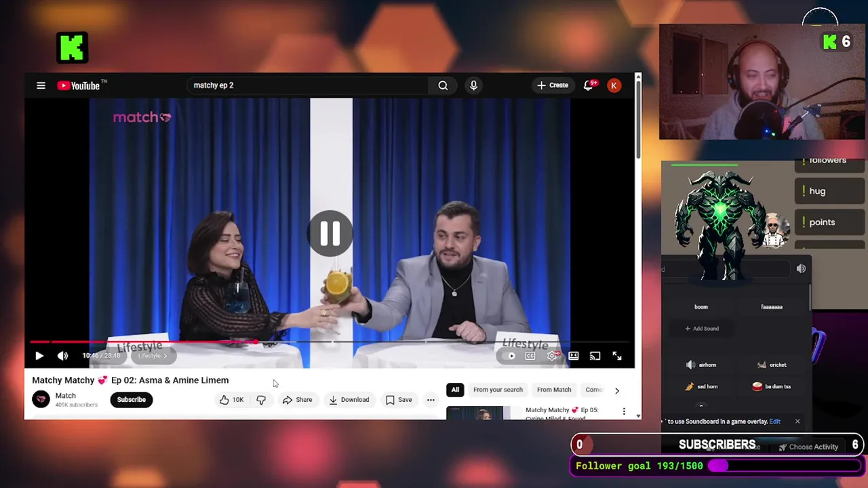Subscribe to the Match channel

(x=131, y=400)
